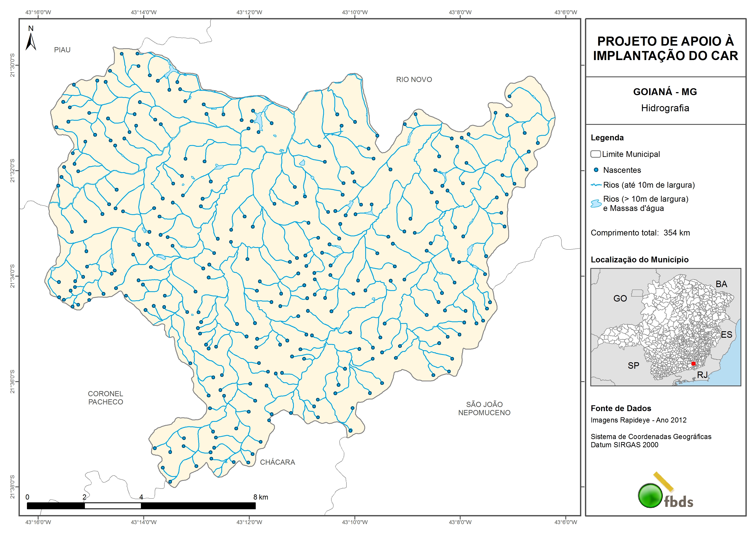Click the PIAU neighbor municipality label
The width and height of the screenshot is (756, 534).
(x=62, y=50)
